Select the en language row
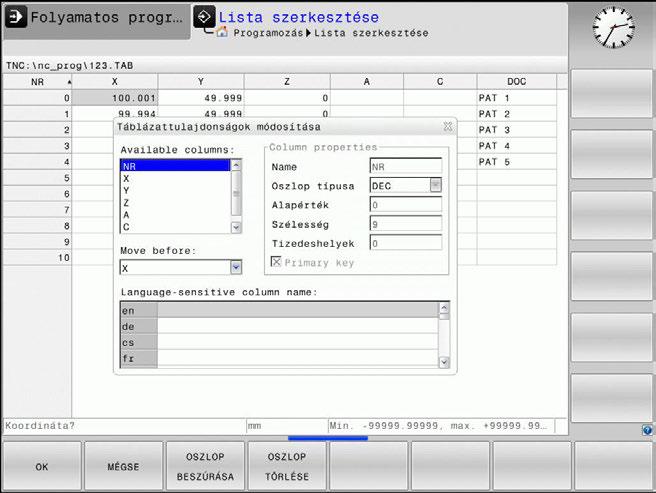The height and width of the screenshot is (493, 656). pyautogui.click(x=279, y=311)
